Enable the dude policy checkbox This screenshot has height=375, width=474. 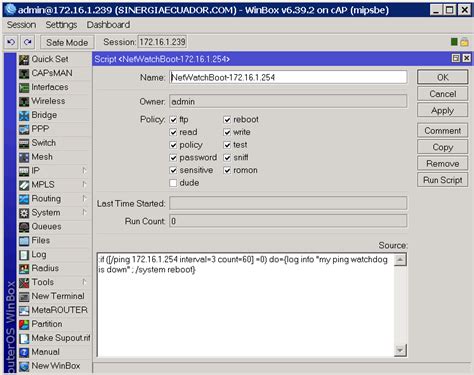(173, 183)
